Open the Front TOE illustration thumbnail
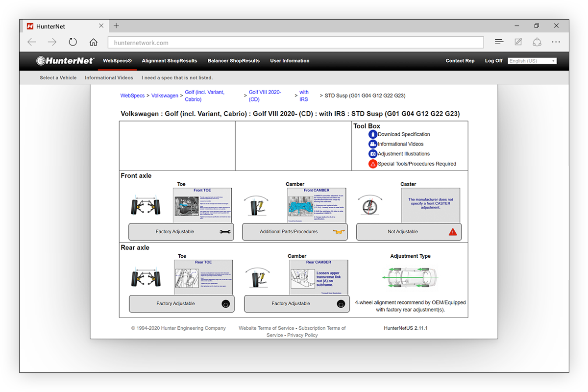The image size is (588, 392). click(x=202, y=205)
